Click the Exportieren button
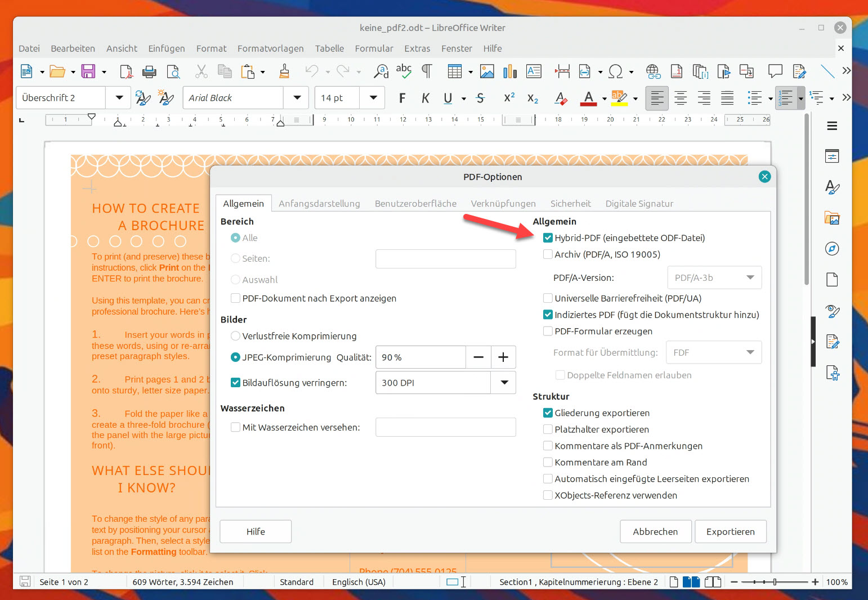The image size is (868, 600). click(730, 532)
